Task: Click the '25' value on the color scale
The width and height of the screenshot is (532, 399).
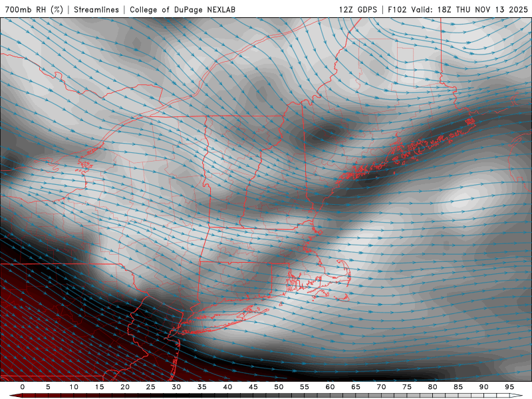Action: (151, 387)
